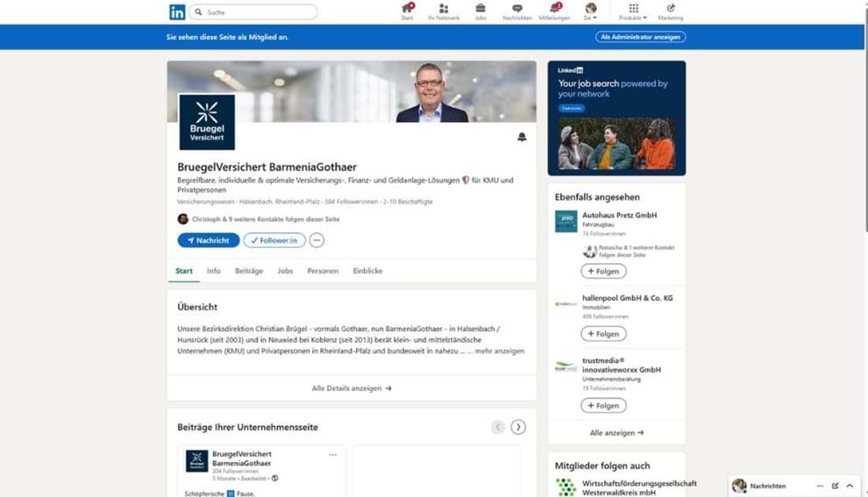Switch to the Einblicke tab
This screenshot has height=497, width=868.
[367, 271]
